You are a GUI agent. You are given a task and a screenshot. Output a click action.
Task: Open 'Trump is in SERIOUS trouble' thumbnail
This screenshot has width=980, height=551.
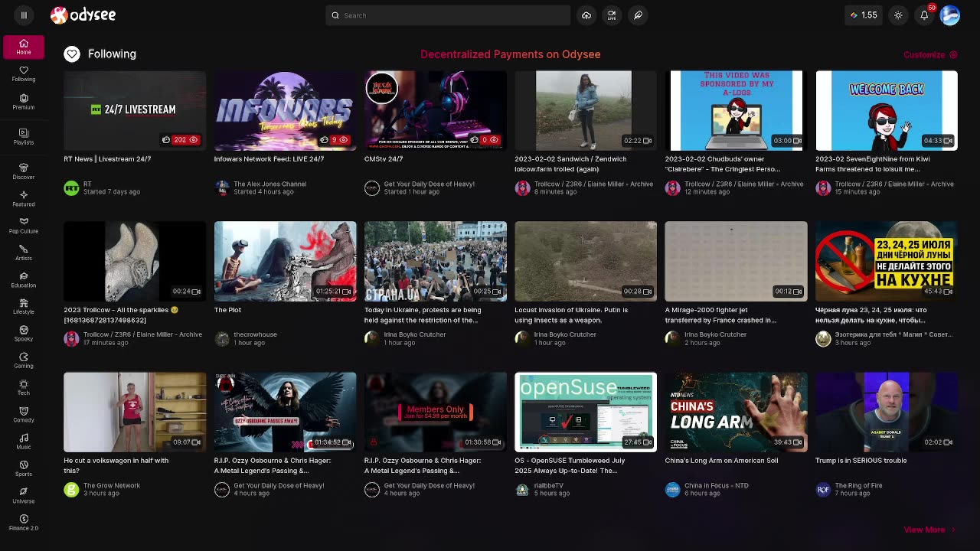(x=887, y=412)
